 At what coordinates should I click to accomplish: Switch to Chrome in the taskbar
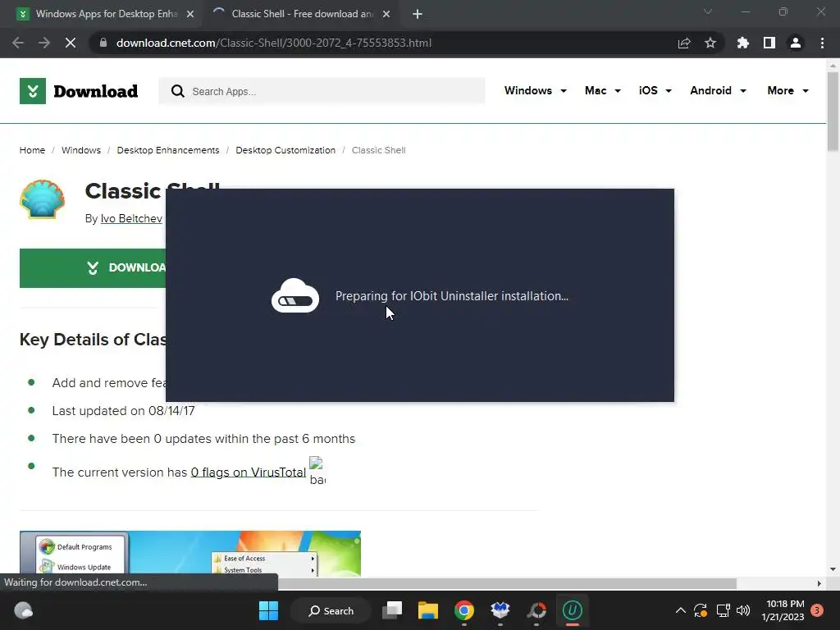click(464, 610)
